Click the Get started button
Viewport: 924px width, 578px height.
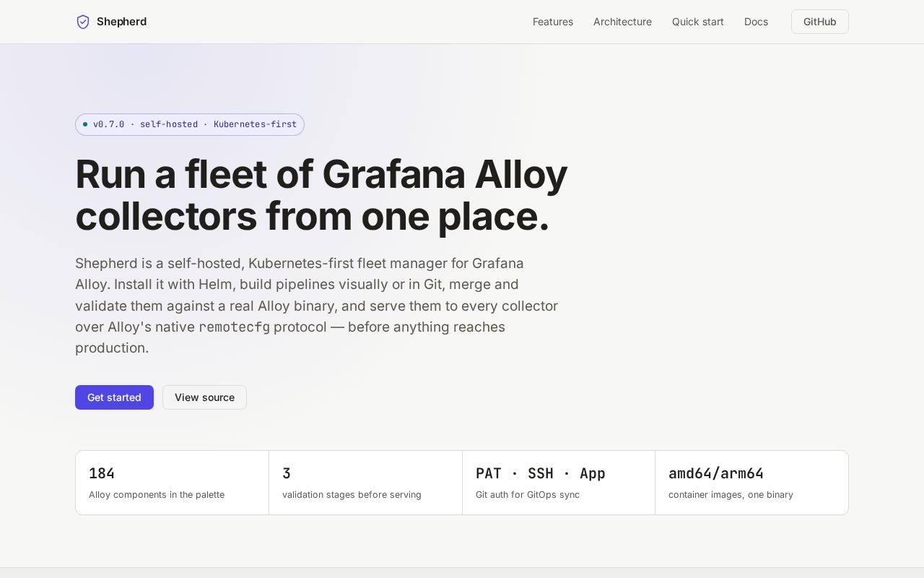pyautogui.click(x=114, y=397)
